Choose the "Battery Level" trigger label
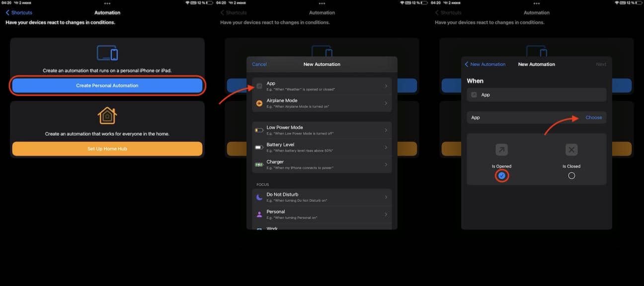This screenshot has width=644, height=286. [280, 145]
